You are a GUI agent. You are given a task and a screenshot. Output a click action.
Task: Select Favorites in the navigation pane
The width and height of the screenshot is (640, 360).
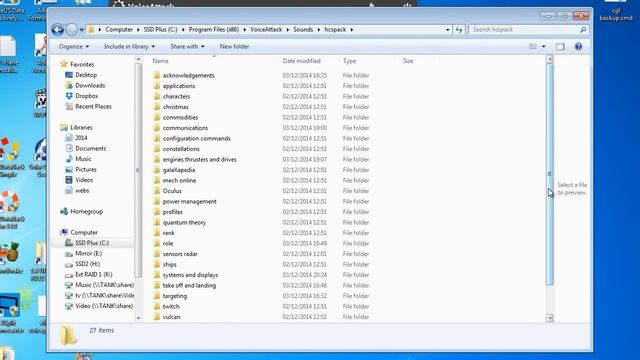pos(82,64)
